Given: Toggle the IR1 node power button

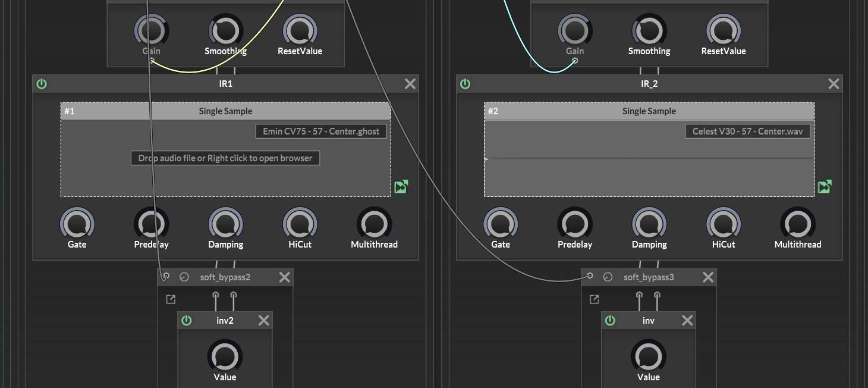Looking at the screenshot, I should pos(41,84).
